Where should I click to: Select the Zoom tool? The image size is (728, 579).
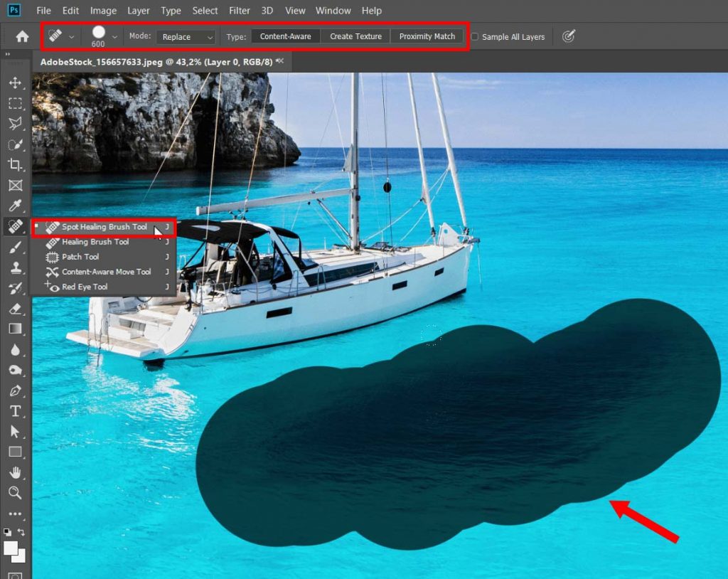(16, 492)
